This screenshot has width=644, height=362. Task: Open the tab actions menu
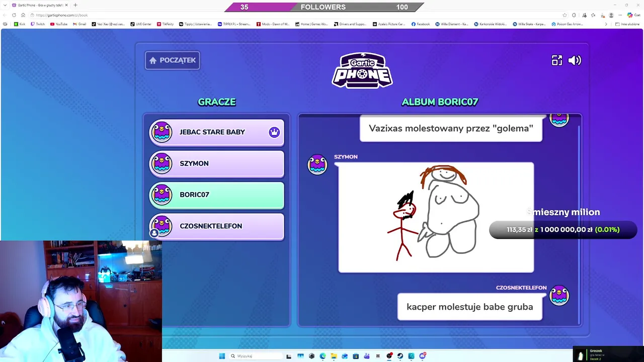click(5, 5)
